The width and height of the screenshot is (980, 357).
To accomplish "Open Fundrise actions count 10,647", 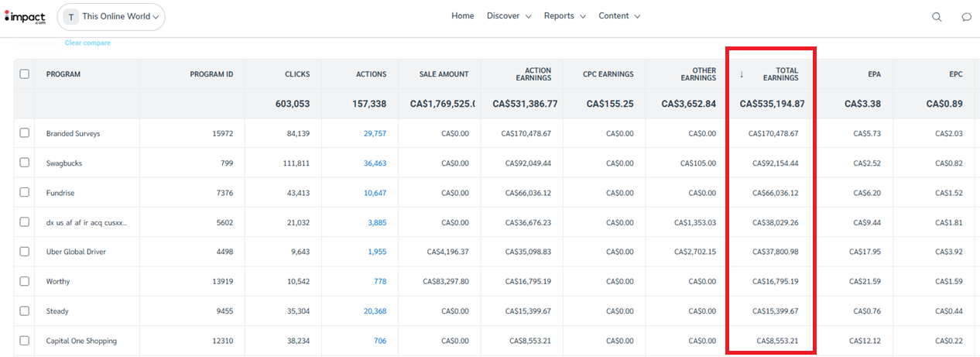I will tap(375, 193).
